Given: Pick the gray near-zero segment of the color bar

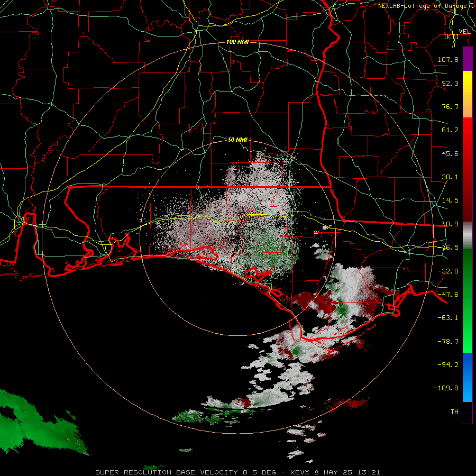Looking at the screenshot, I should click(x=467, y=235).
